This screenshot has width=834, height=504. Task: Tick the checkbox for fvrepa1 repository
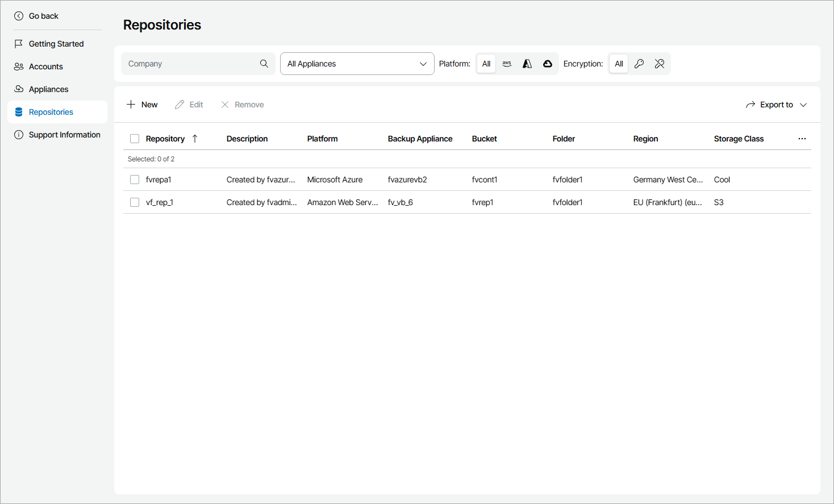click(x=135, y=180)
